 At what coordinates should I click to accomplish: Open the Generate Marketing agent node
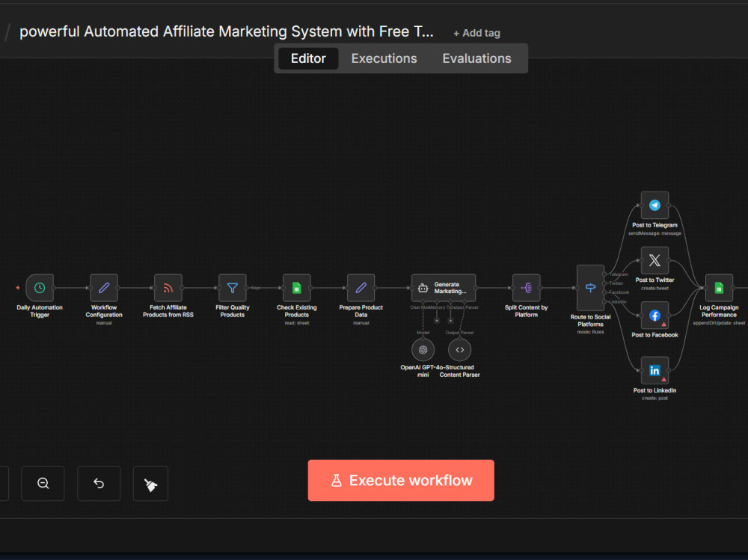pyautogui.click(x=444, y=288)
